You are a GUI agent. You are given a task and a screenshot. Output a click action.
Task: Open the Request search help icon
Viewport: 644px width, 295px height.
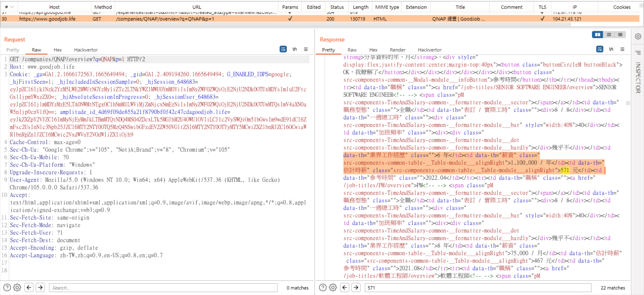(x=7, y=288)
